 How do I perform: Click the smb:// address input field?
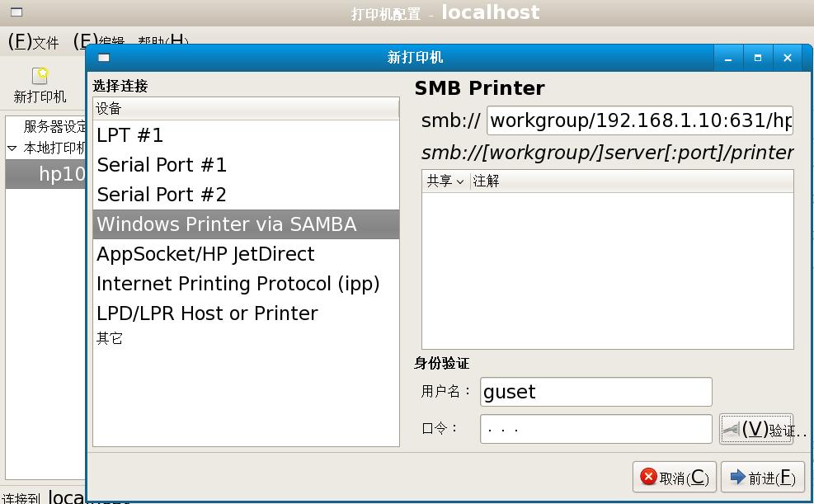[x=639, y=121]
